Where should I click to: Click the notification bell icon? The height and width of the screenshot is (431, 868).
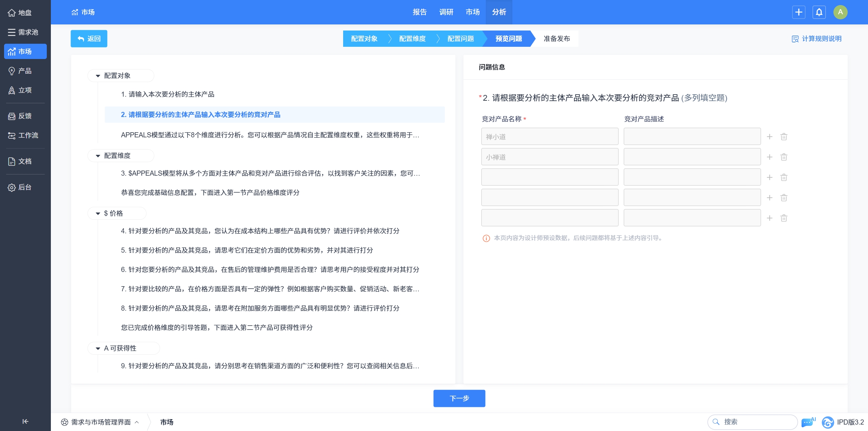coord(819,12)
